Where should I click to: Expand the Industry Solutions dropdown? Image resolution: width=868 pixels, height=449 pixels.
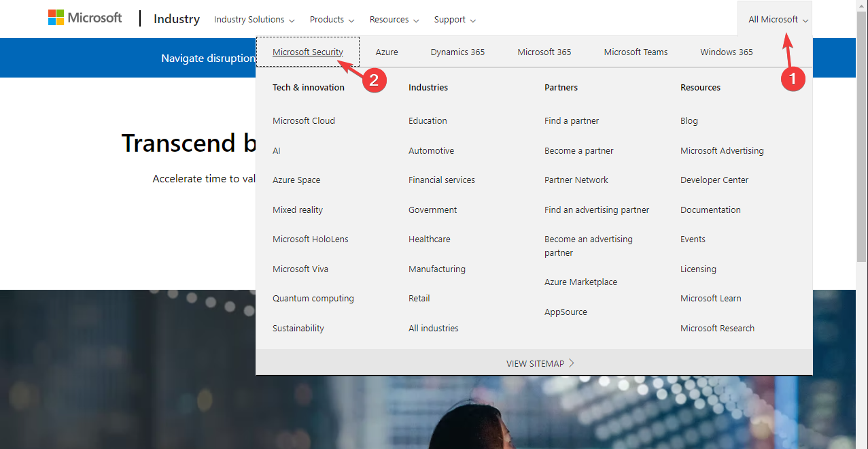pyautogui.click(x=254, y=20)
